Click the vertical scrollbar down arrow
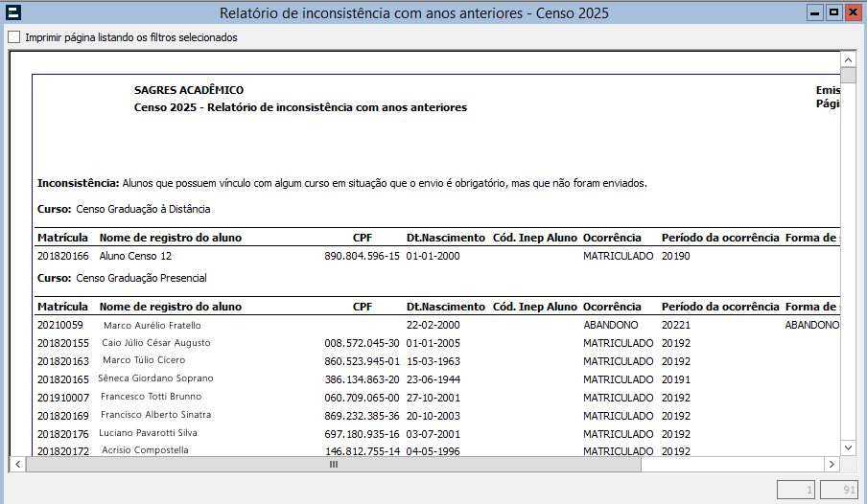The width and height of the screenshot is (867, 504). pyautogui.click(x=848, y=447)
